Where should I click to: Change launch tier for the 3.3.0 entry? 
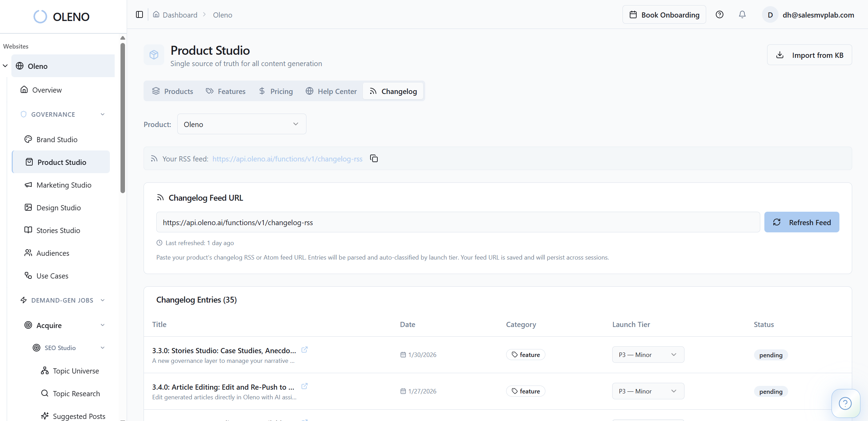pyautogui.click(x=648, y=354)
